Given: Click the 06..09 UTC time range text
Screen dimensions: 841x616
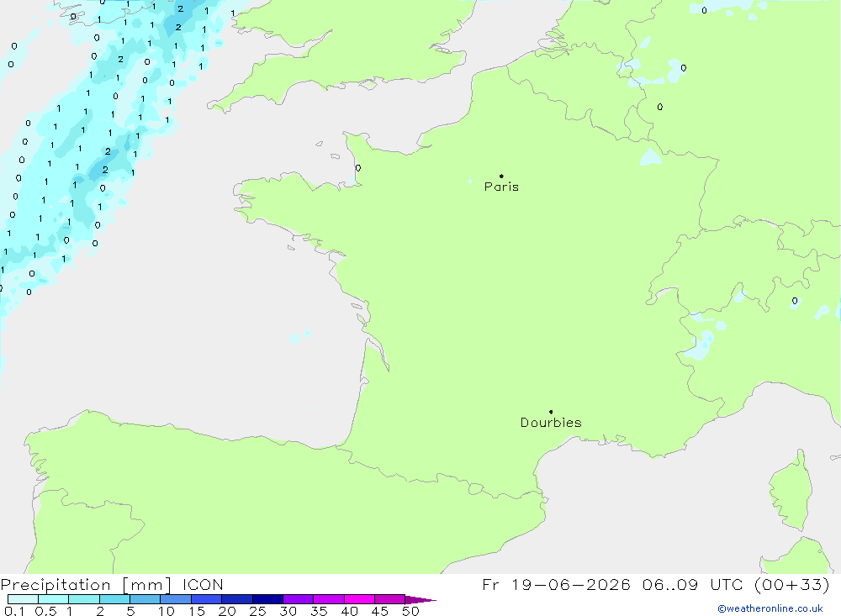Looking at the screenshot, I should point(692,584).
